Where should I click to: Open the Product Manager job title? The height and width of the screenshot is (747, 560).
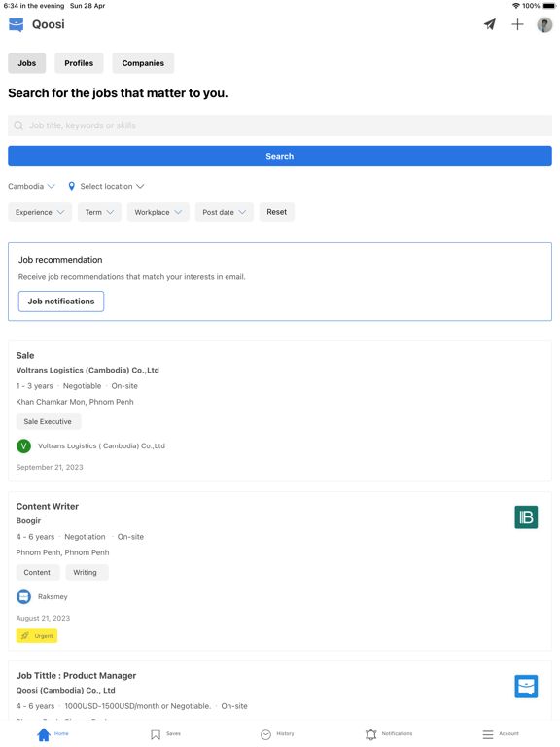76,676
